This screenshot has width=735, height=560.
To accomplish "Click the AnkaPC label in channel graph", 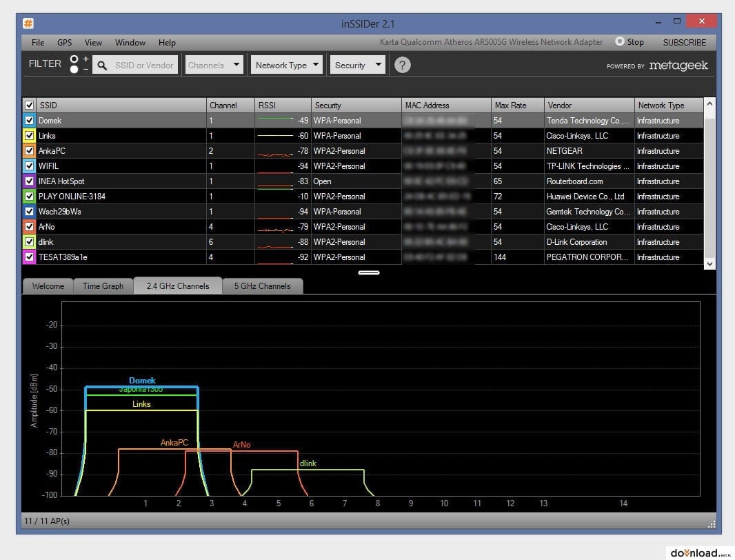I will pos(174,442).
